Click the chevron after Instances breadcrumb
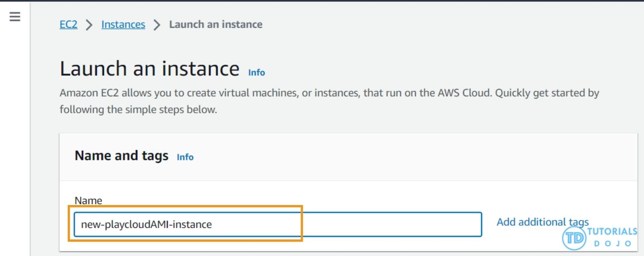This screenshot has width=644, height=256. (x=157, y=25)
